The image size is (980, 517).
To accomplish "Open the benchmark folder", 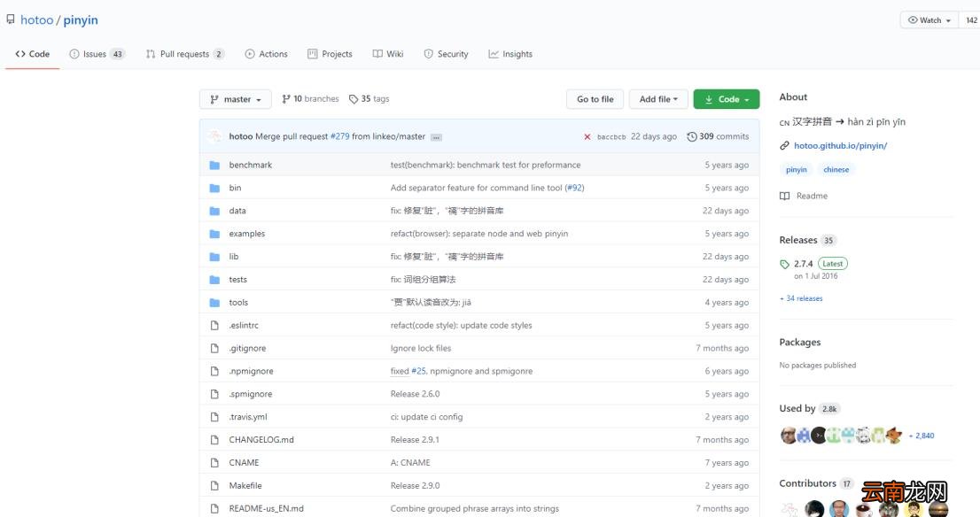I will [250, 165].
